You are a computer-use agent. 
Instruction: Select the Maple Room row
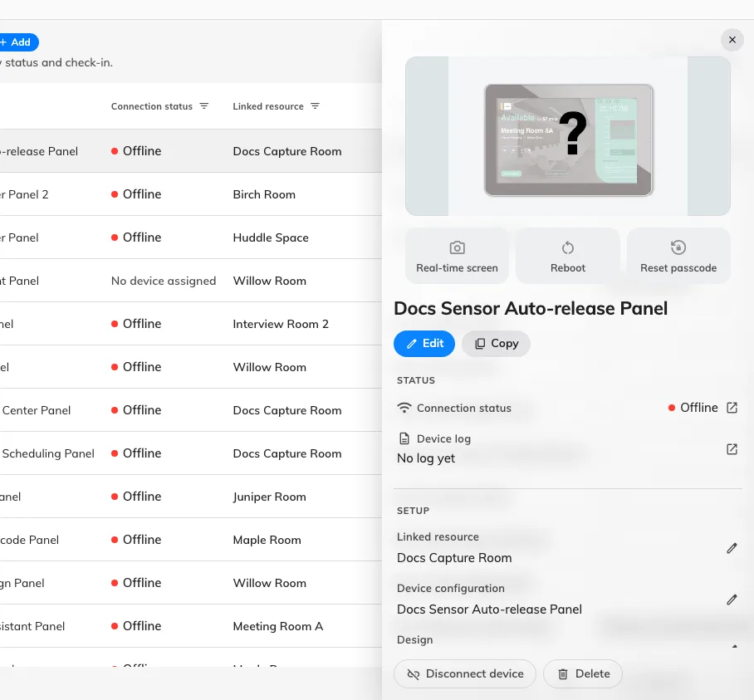[191, 540]
